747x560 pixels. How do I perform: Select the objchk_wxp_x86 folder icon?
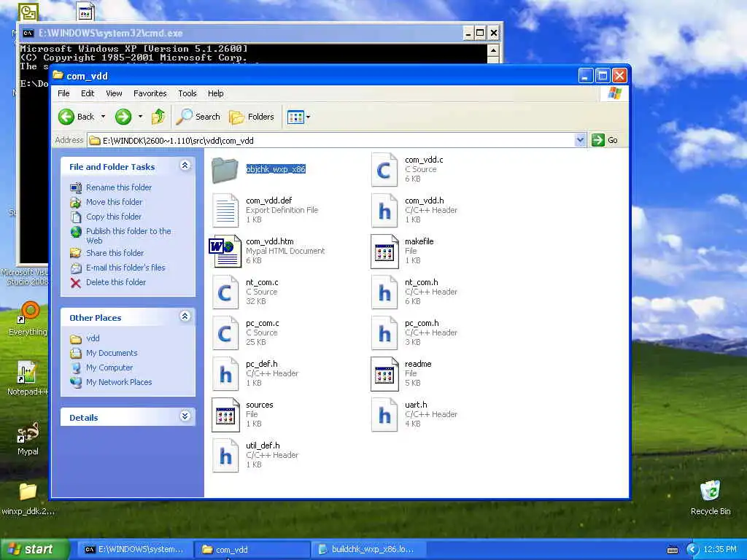(225, 170)
